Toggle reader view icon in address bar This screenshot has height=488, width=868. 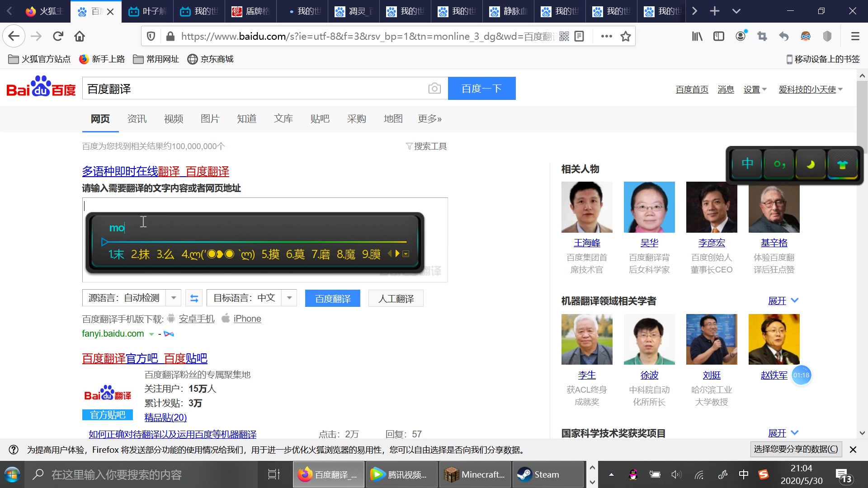click(x=579, y=36)
